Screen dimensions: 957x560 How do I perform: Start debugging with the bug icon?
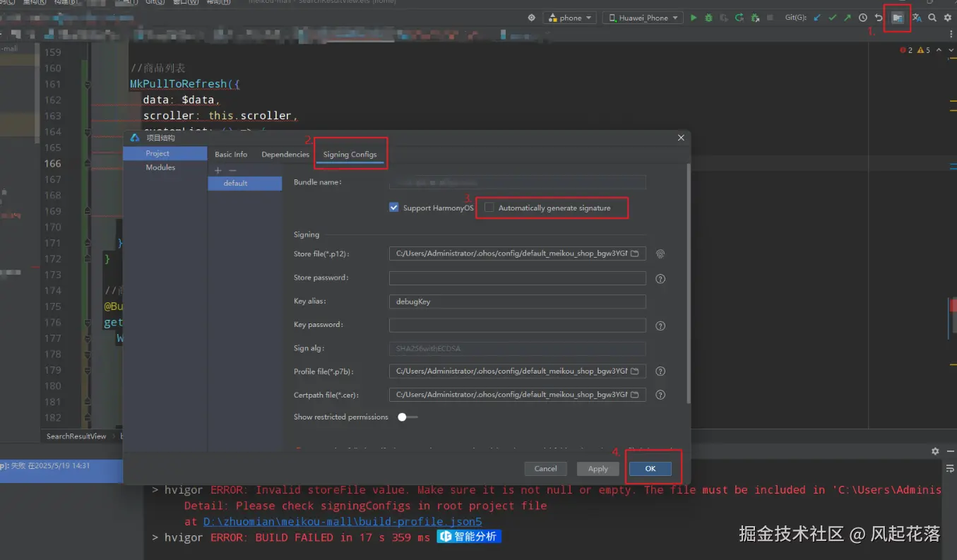(x=708, y=18)
